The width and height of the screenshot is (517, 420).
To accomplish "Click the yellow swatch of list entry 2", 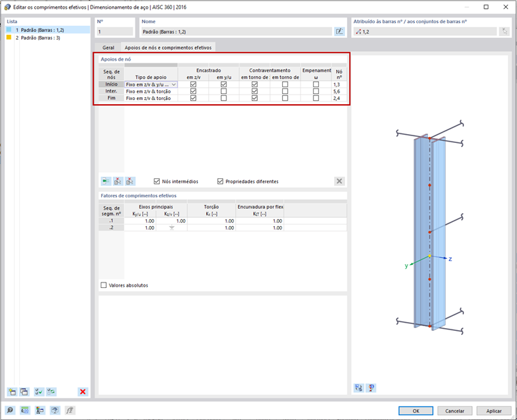I will [x=9, y=37].
